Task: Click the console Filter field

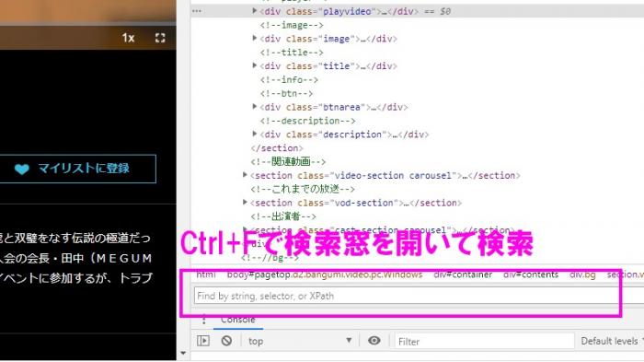Action: pyautogui.click(x=484, y=342)
